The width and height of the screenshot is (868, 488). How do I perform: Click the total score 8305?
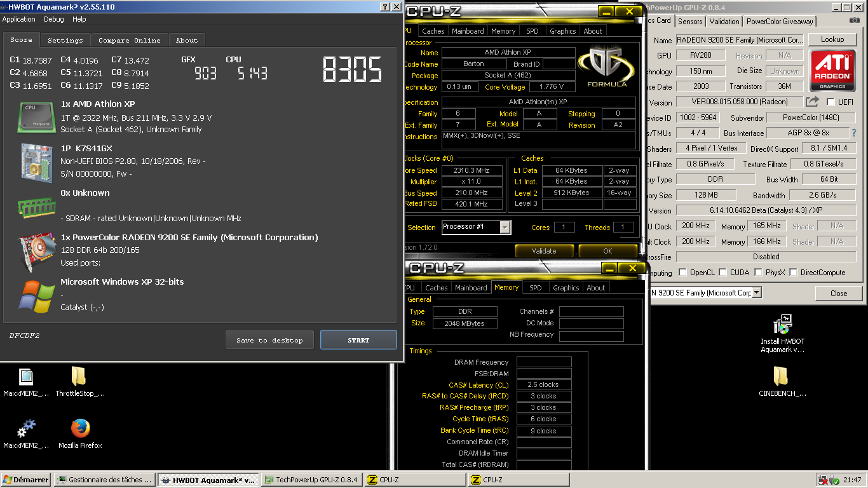353,69
